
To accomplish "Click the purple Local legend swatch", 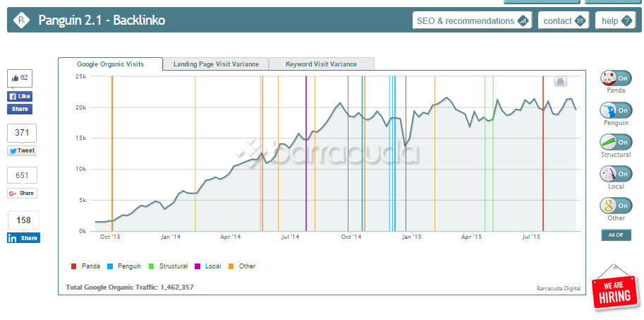I will pos(197,266).
